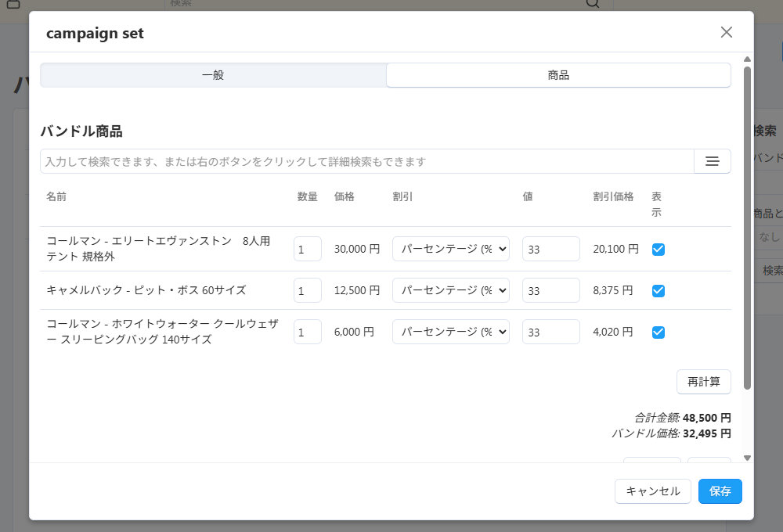The height and width of the screenshot is (532, 783).
Task: Focus the bundle product search field
Action: pos(366,161)
